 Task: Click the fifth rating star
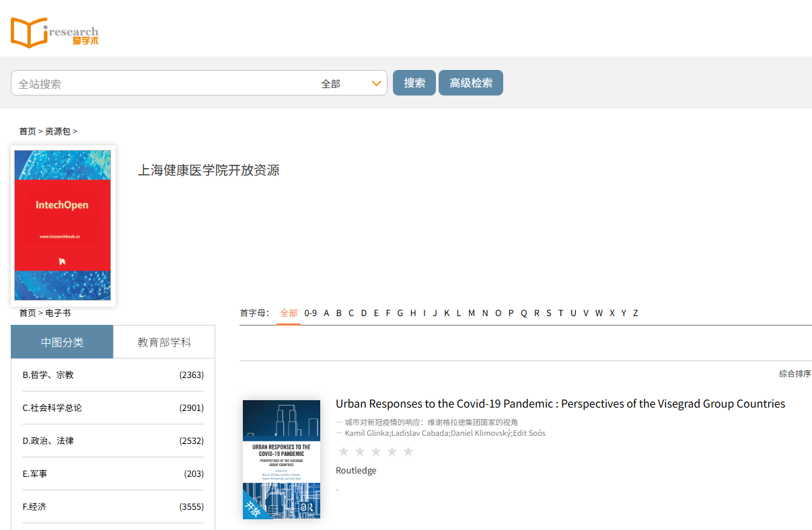coord(408,451)
